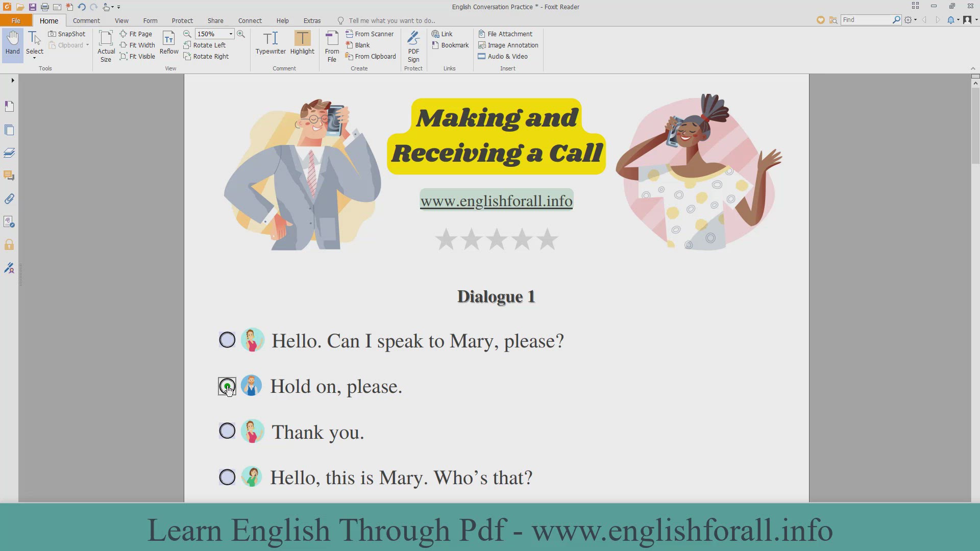Activate the Highlight tool
Image resolution: width=980 pixels, height=551 pixels.
(302, 43)
